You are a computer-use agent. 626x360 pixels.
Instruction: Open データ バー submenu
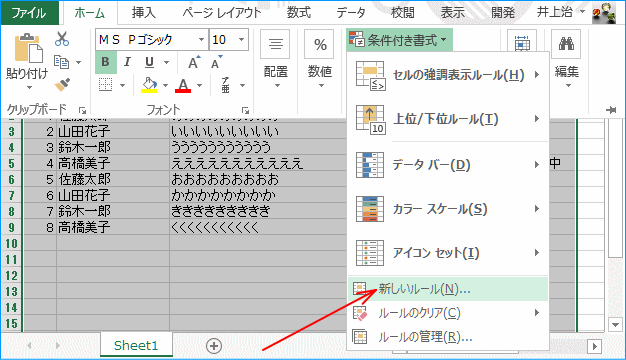pos(448,164)
